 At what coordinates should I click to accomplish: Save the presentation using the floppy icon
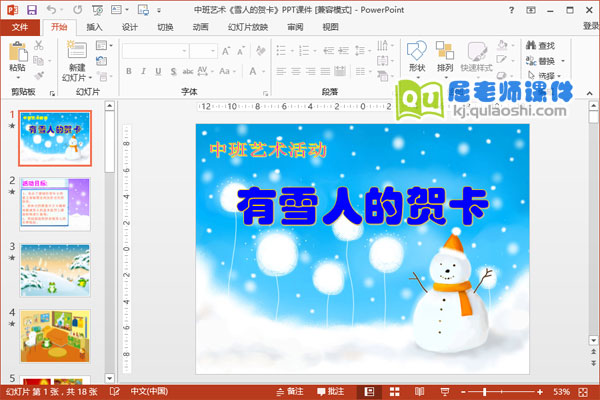tap(32, 10)
